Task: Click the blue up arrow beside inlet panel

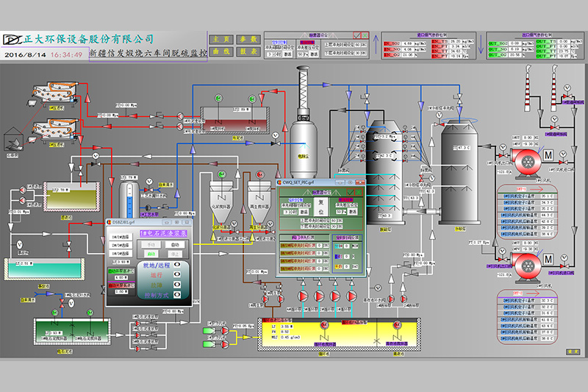Action: (x=374, y=43)
